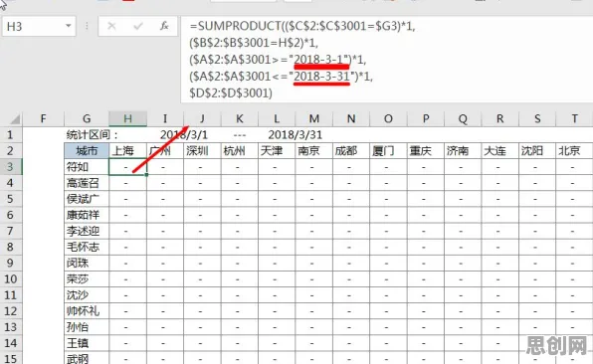Select row 14 header
The width and height of the screenshot is (593, 364).
tap(11, 343)
